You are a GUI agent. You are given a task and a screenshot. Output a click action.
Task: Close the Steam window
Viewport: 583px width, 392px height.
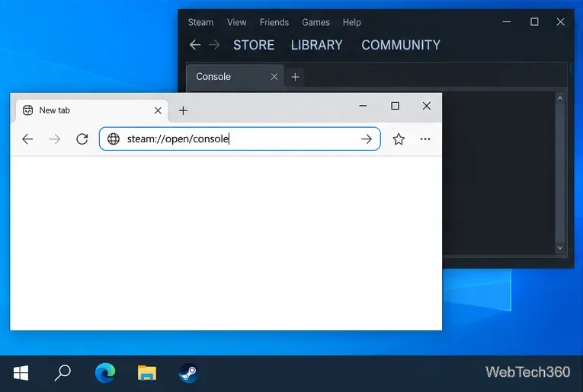point(560,22)
